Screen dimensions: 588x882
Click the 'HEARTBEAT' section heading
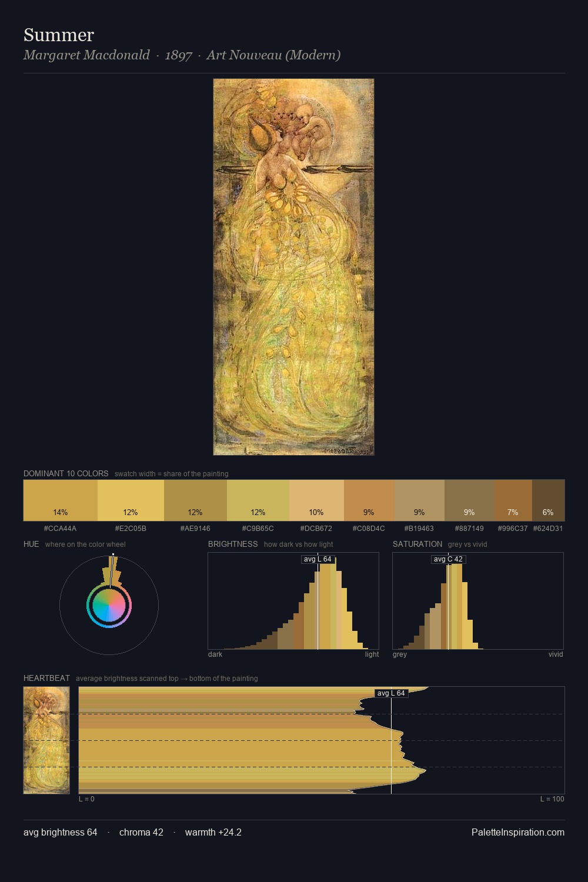click(x=46, y=678)
